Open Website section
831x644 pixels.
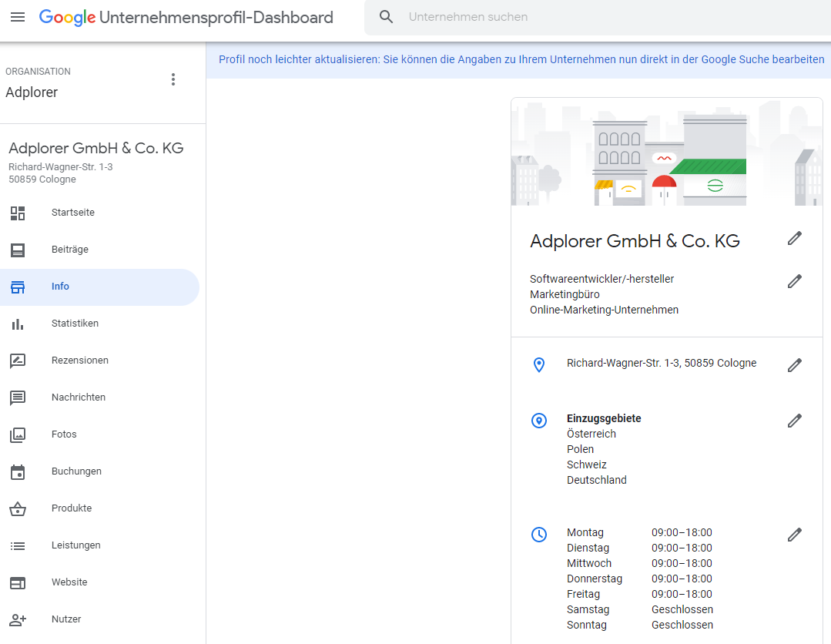click(69, 582)
